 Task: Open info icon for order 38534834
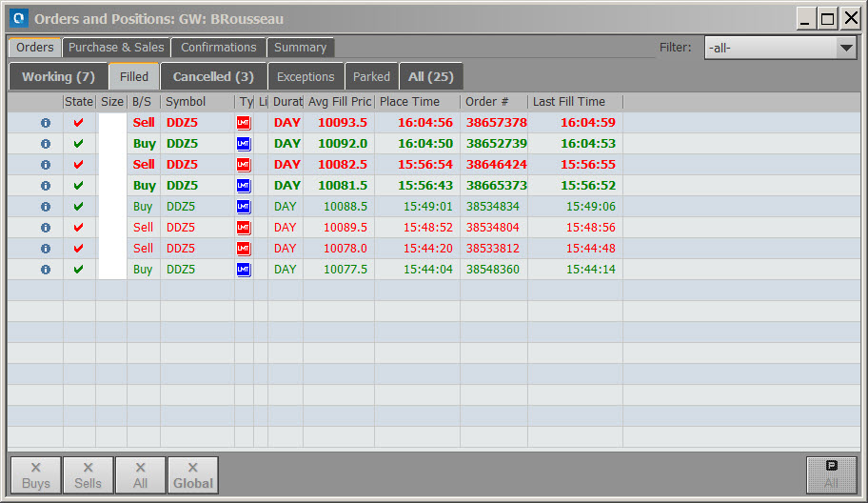click(46, 207)
